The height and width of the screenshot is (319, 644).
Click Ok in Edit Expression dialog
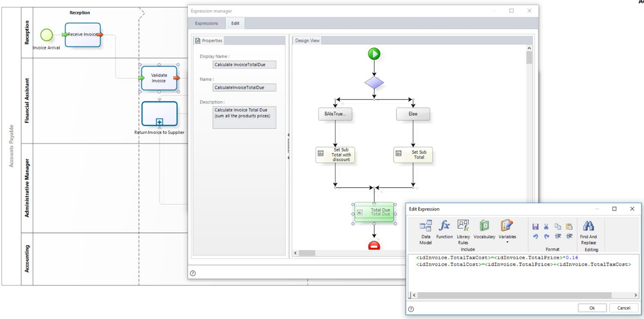(x=592, y=308)
